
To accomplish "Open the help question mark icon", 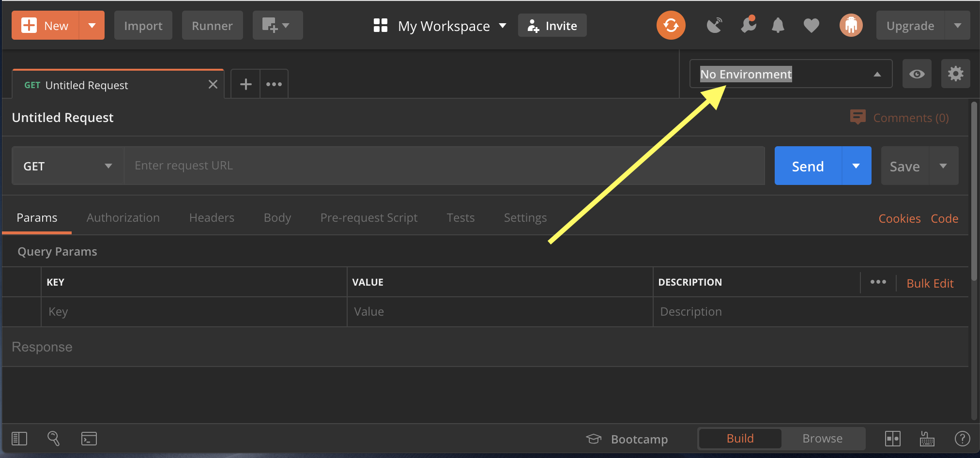I will 962,439.
